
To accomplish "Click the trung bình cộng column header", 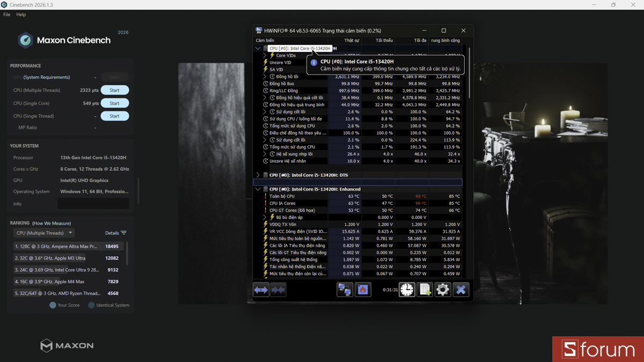I will pyautogui.click(x=445, y=40).
